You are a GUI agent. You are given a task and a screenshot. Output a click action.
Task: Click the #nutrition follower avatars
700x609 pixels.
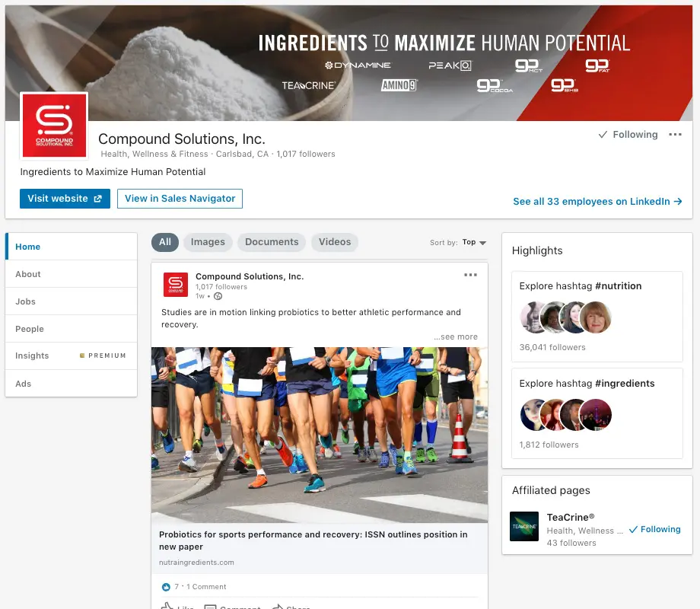click(565, 317)
